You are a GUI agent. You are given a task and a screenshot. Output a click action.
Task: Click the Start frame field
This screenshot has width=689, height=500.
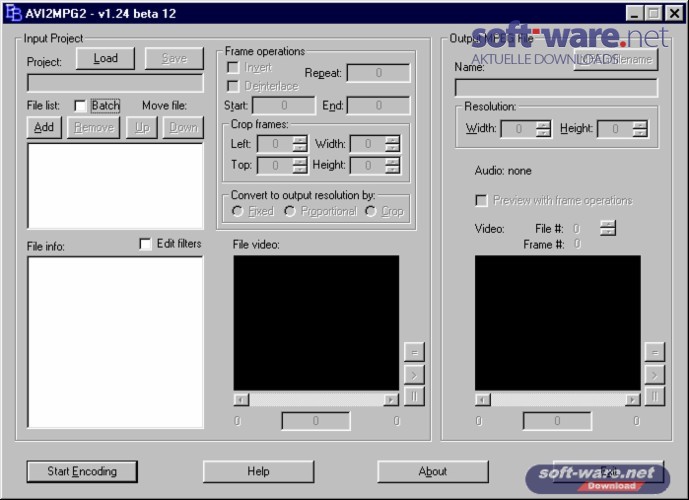[x=284, y=105]
